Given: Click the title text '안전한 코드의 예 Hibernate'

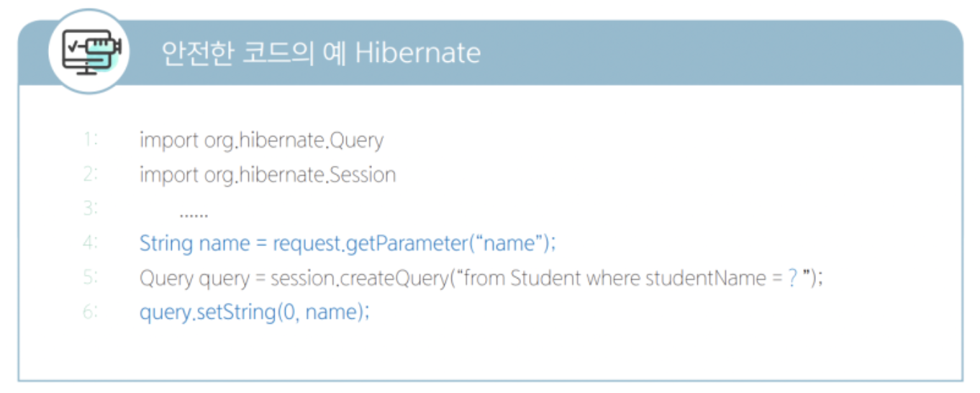Looking at the screenshot, I should 321,53.
